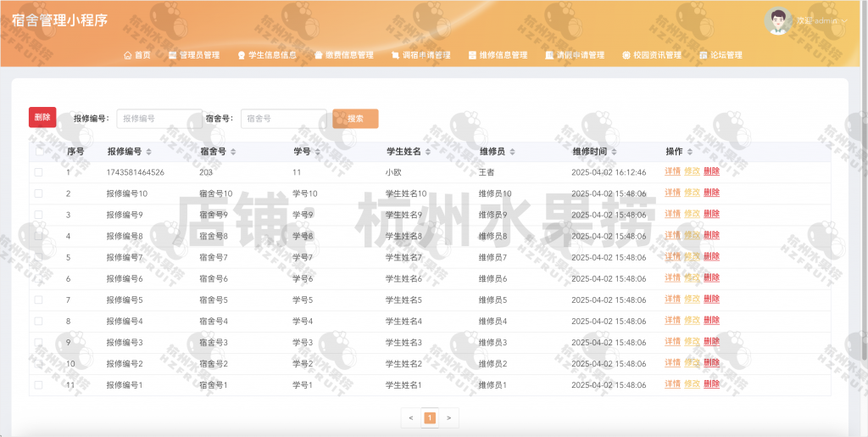Sort by 维修时间 column arrows
The width and height of the screenshot is (868, 437).
[x=614, y=152]
